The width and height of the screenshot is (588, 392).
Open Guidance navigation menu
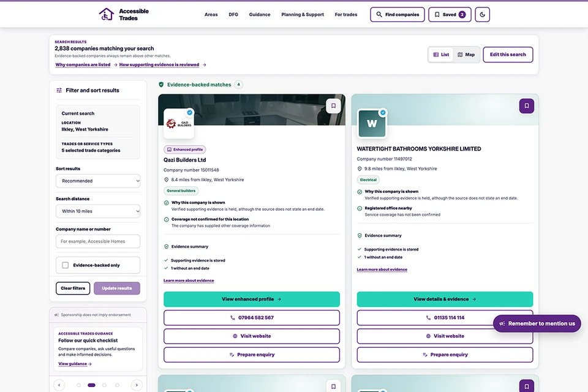260,15
